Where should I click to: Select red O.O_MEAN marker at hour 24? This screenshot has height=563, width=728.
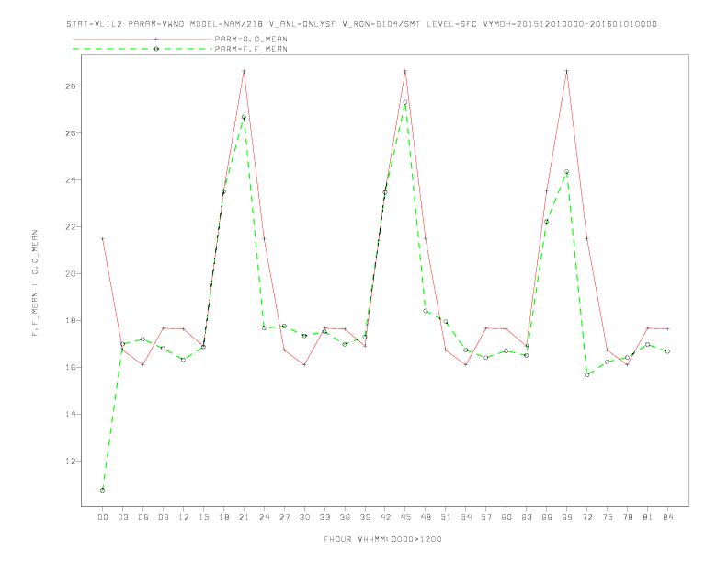(x=264, y=239)
